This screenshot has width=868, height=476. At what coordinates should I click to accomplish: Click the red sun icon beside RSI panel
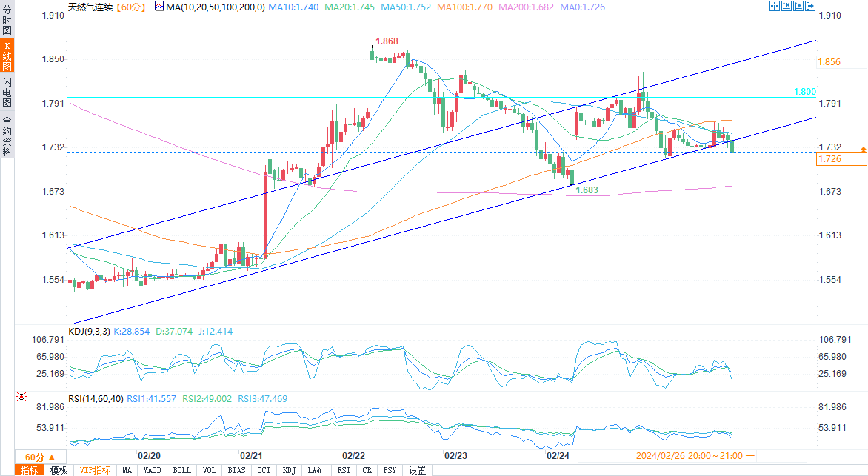21,397
